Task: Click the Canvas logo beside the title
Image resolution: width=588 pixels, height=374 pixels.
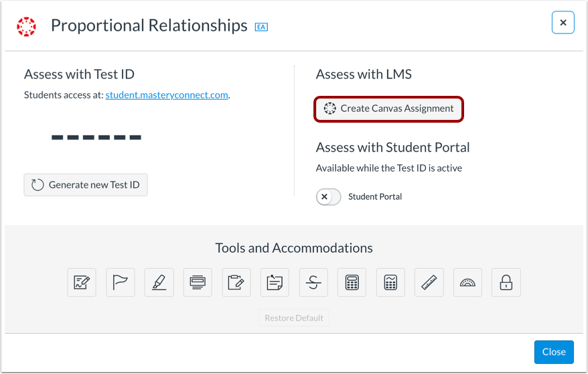Action: (26, 27)
